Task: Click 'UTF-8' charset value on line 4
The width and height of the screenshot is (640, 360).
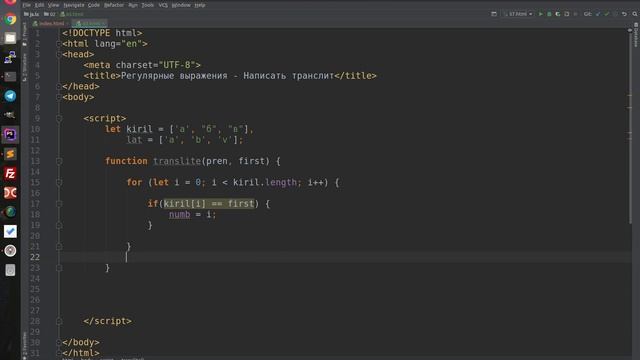Action: click(177, 65)
